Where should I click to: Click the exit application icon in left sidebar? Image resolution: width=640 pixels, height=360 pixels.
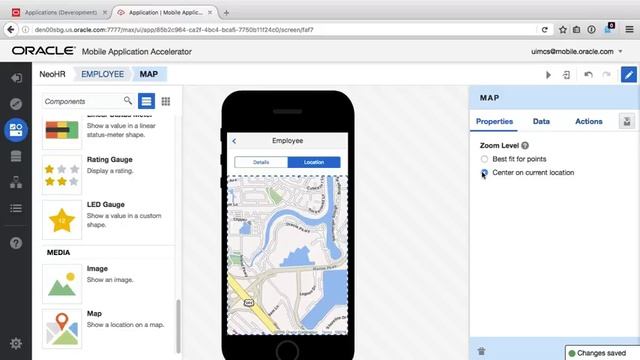point(16,78)
